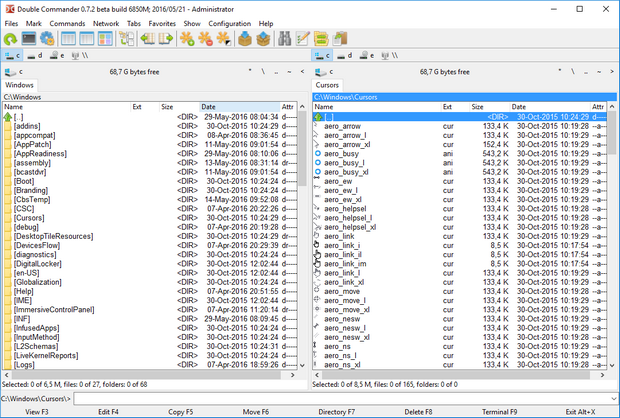Viewport: 620px width, 418px height.
Task: Go up with left panel '..' button
Action: click(x=276, y=72)
